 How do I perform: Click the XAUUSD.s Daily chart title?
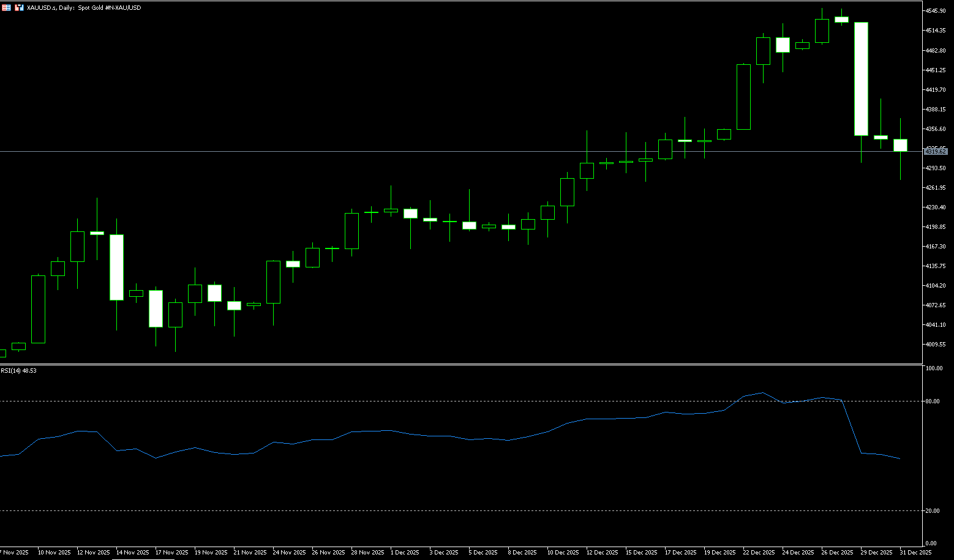click(84, 8)
